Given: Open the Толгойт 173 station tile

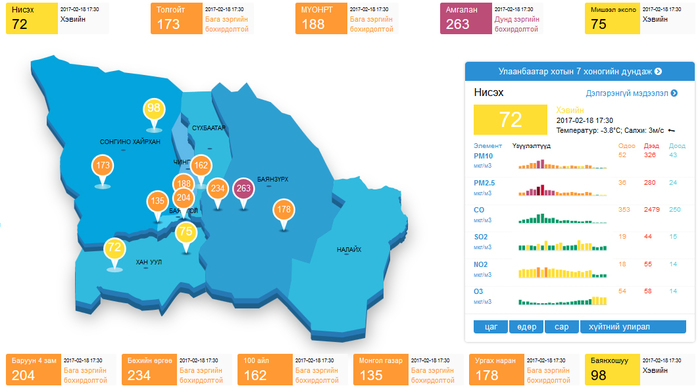Looking at the screenshot, I should click(202, 18).
